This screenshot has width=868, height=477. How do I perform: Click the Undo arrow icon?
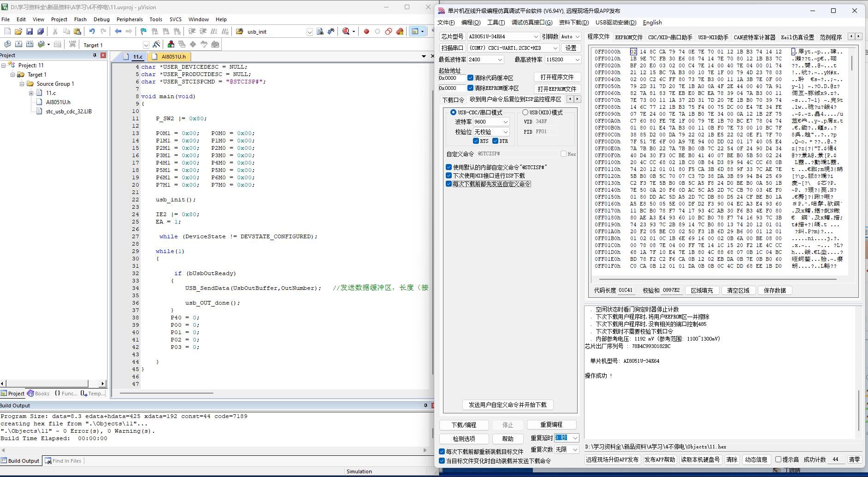[x=92, y=31]
